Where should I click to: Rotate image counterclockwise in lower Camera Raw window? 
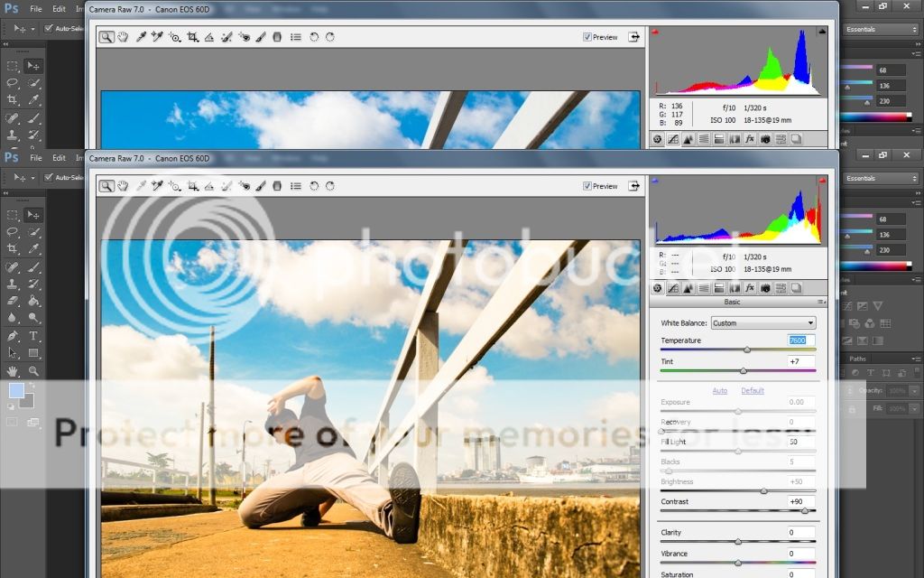point(314,186)
